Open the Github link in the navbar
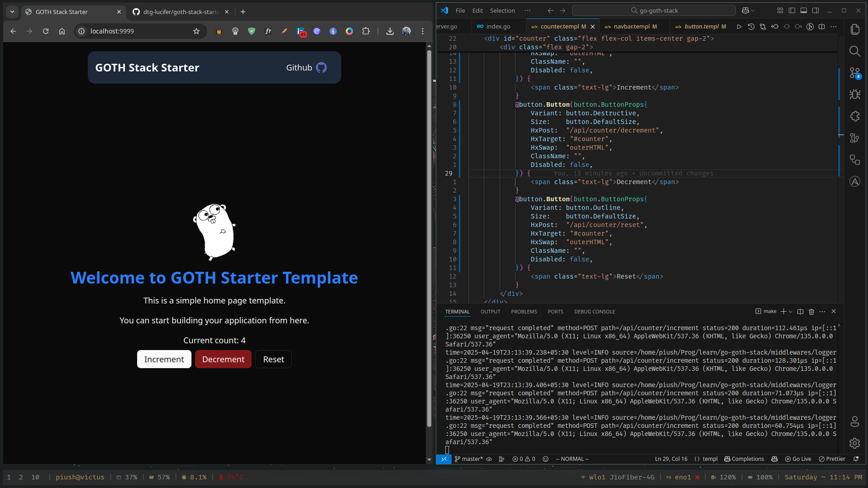The width and height of the screenshot is (868, 488). point(306,67)
